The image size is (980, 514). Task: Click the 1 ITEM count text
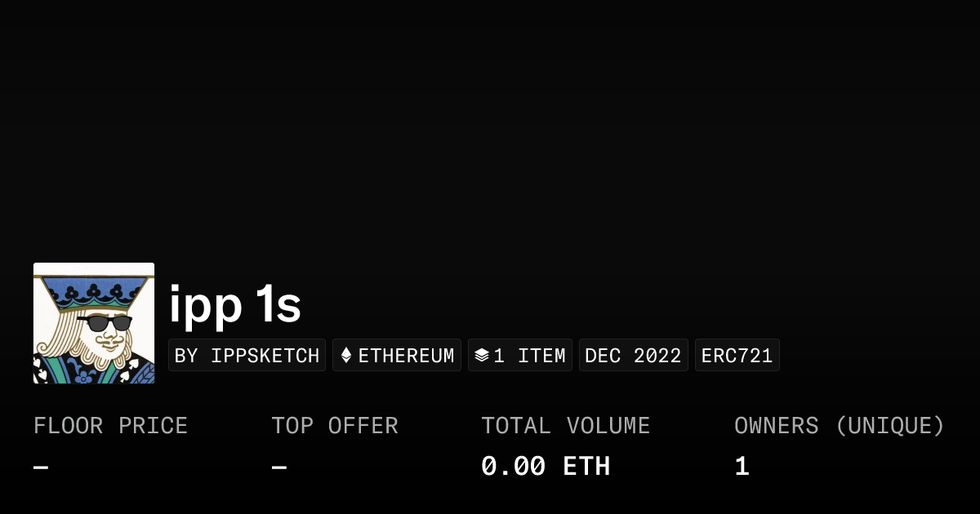pos(529,356)
